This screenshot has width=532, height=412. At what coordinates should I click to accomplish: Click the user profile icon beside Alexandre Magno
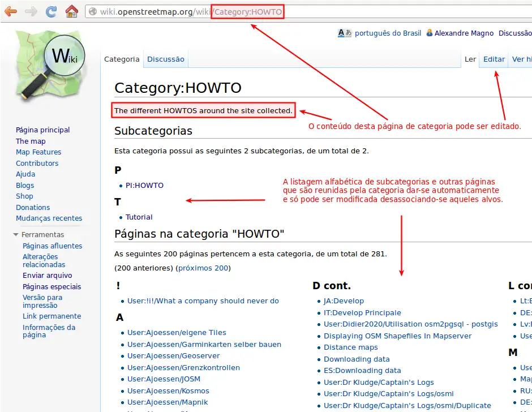click(430, 33)
